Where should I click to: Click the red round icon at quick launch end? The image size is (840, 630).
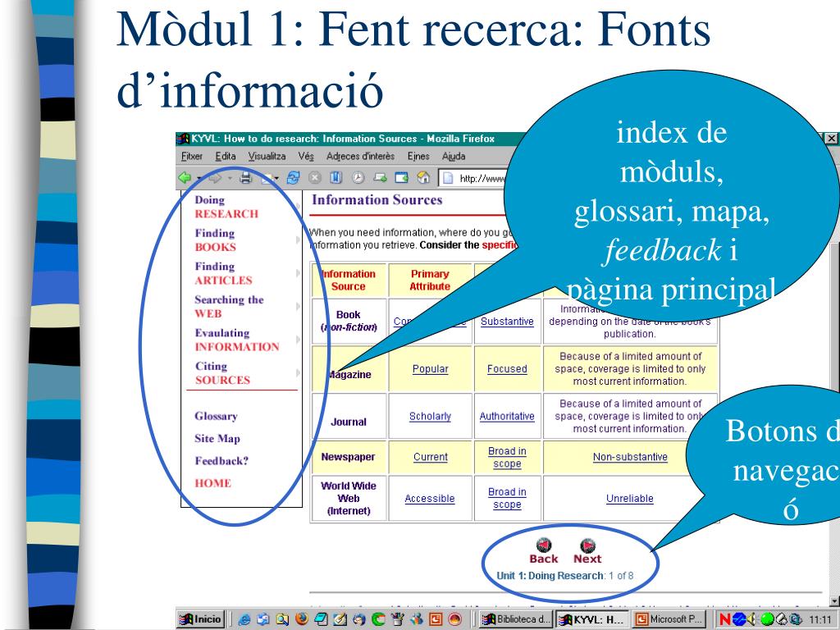(454, 619)
